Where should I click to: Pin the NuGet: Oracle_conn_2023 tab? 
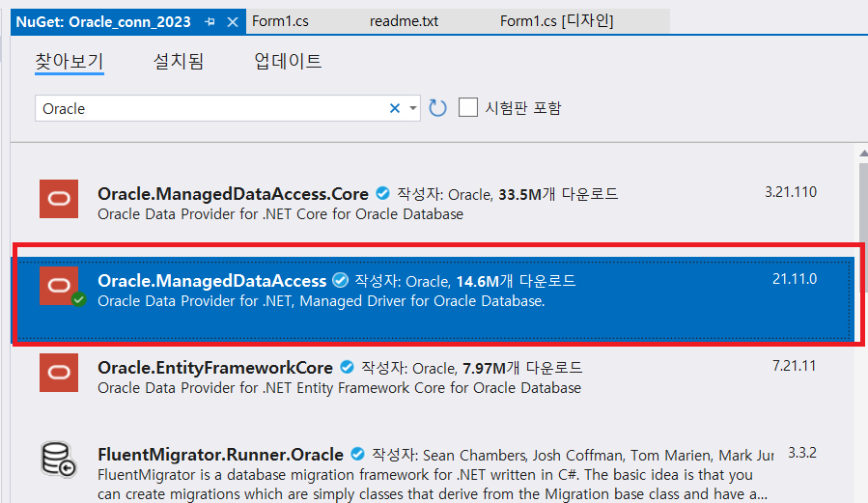tap(210, 22)
